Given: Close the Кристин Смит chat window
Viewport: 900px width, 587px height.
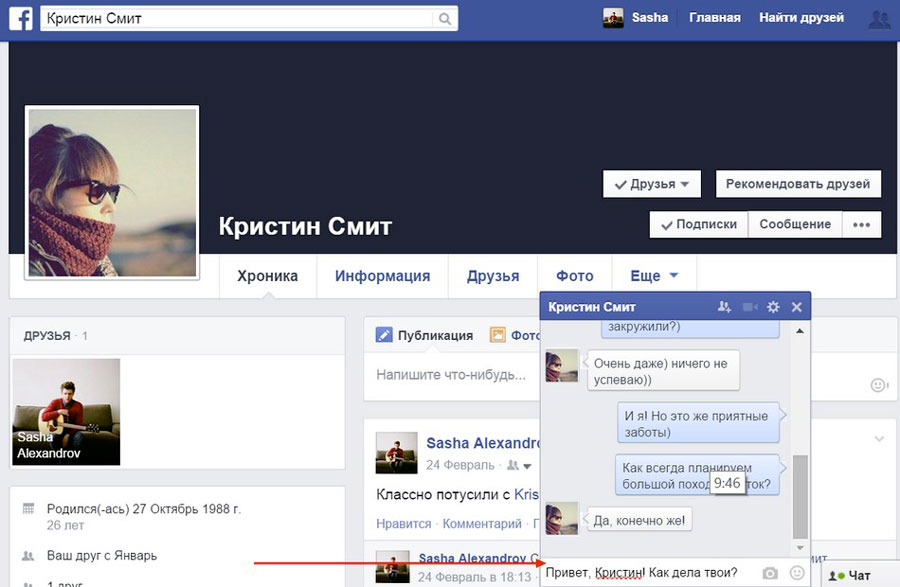Looking at the screenshot, I should [x=797, y=307].
